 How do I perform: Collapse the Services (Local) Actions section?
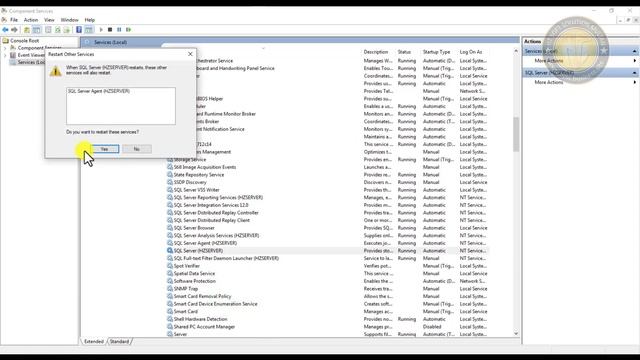coord(634,51)
